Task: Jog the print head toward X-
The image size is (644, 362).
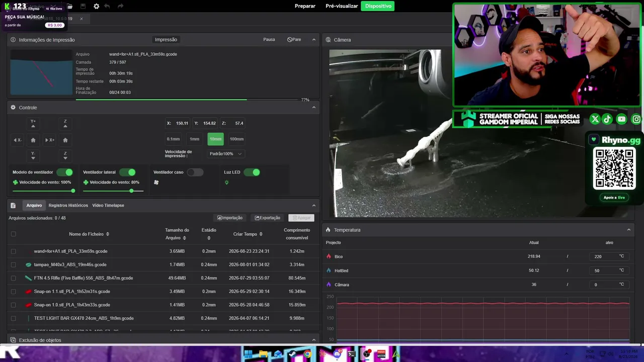Action: (17, 140)
